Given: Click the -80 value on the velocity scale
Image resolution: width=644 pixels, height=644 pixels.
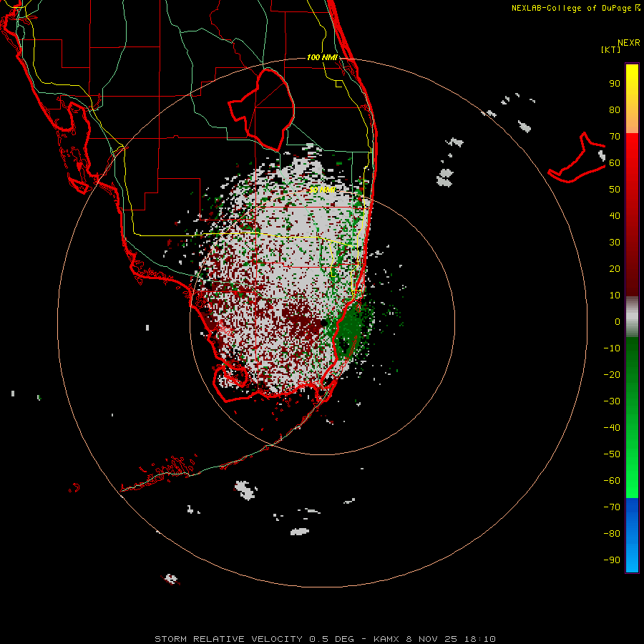Looking at the screenshot, I should point(612,534).
